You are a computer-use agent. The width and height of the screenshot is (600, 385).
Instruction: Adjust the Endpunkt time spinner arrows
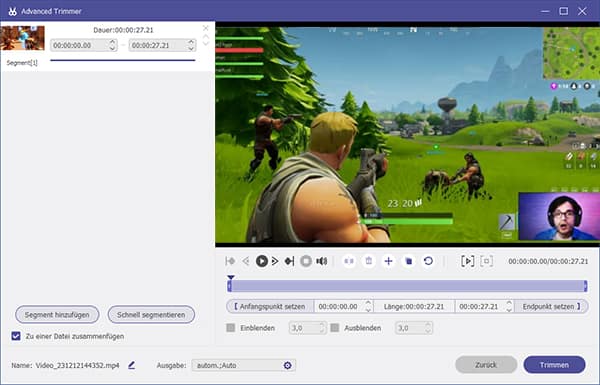coord(509,307)
